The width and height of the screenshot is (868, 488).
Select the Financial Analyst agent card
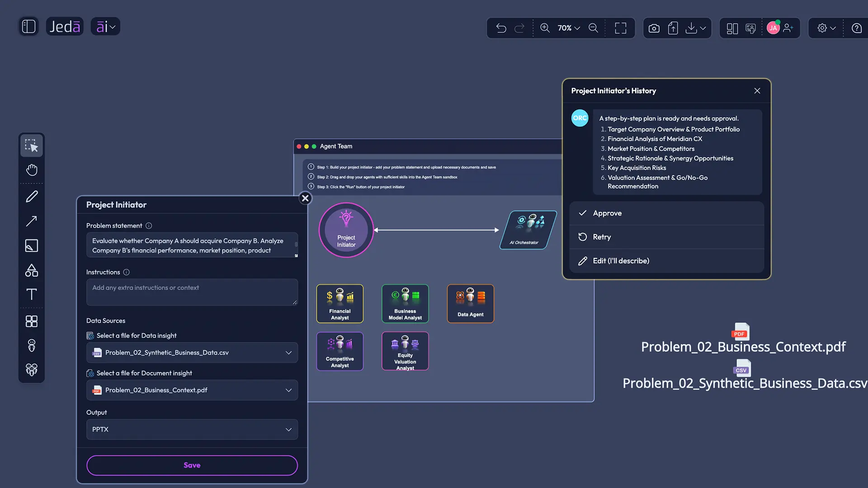point(340,304)
